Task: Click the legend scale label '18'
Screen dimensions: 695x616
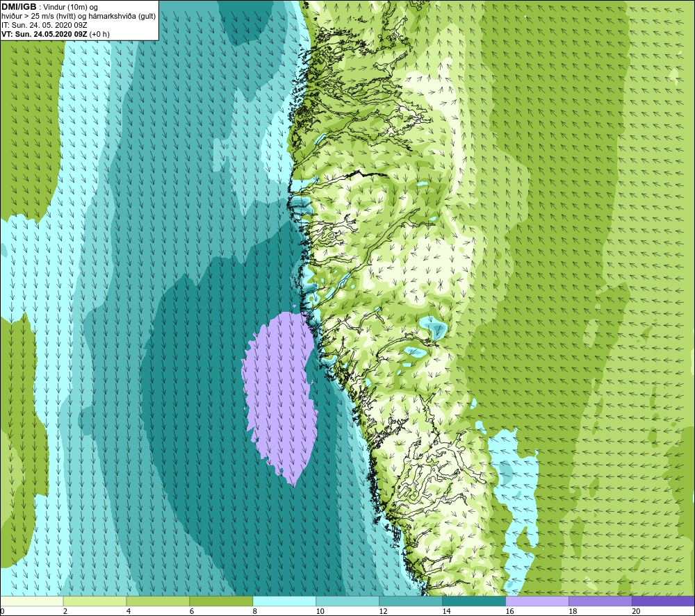Action: pyautogui.click(x=573, y=611)
